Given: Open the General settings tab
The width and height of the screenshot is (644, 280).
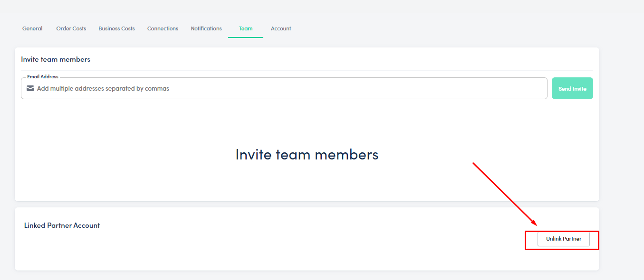Looking at the screenshot, I should [32, 28].
